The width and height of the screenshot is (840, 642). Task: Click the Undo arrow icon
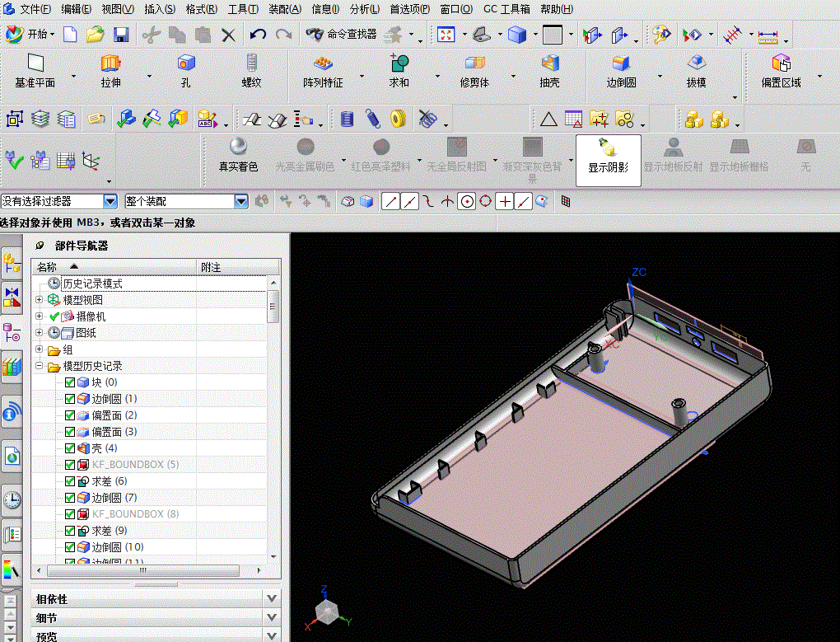258,35
